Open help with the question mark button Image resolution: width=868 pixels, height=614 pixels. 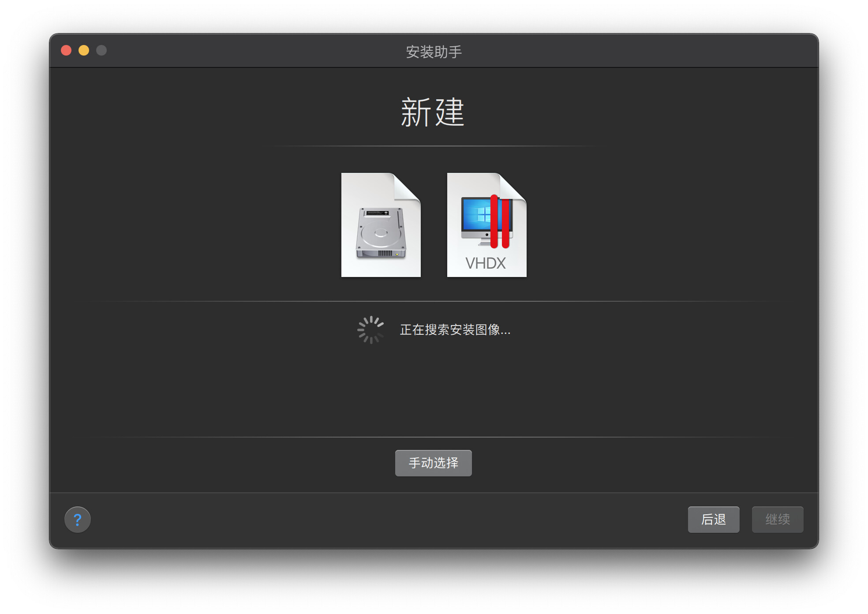[x=78, y=520]
